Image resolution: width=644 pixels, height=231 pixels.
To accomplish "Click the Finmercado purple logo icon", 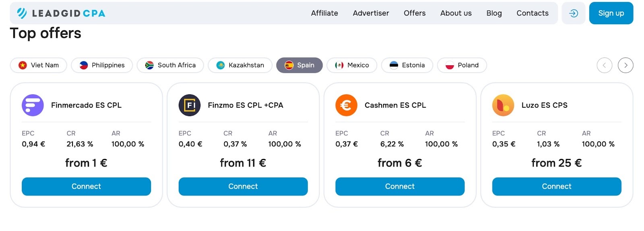I will [x=33, y=105].
